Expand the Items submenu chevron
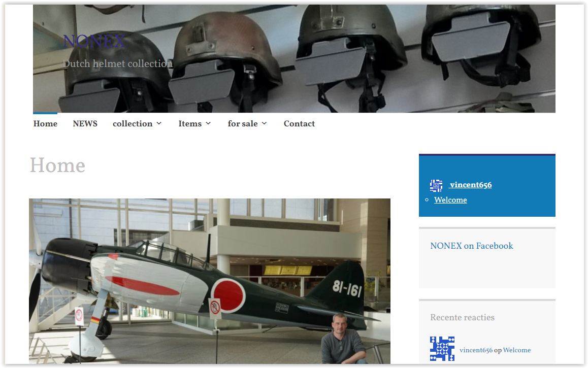588x368 pixels. point(209,123)
